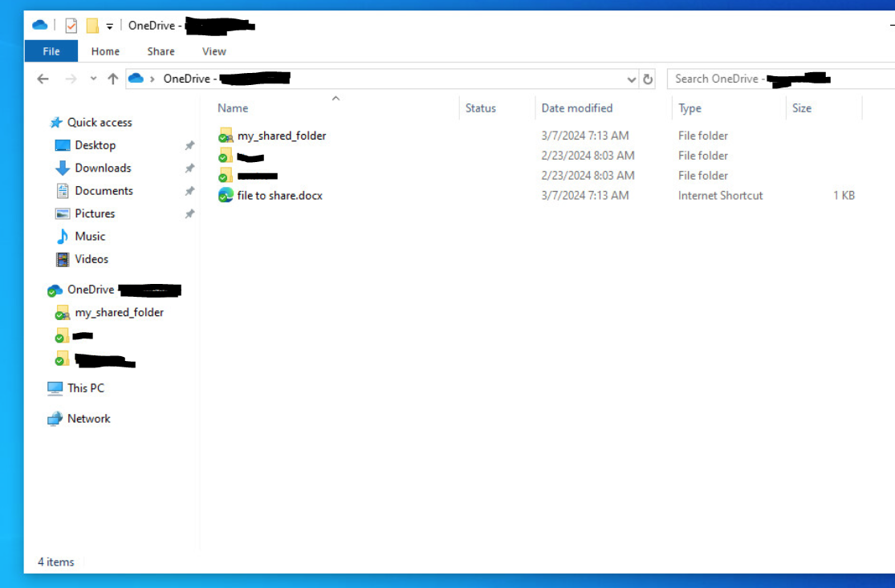Viewport: 895px width, 588px height.
Task: Select Downloads in Quick access
Action: click(103, 168)
